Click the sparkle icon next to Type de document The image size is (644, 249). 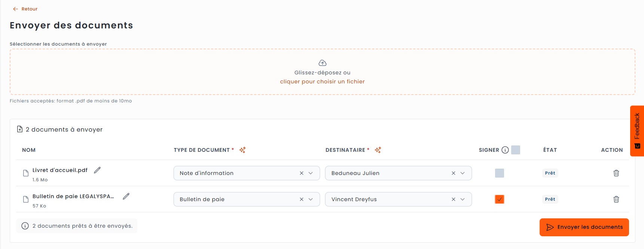(242, 150)
